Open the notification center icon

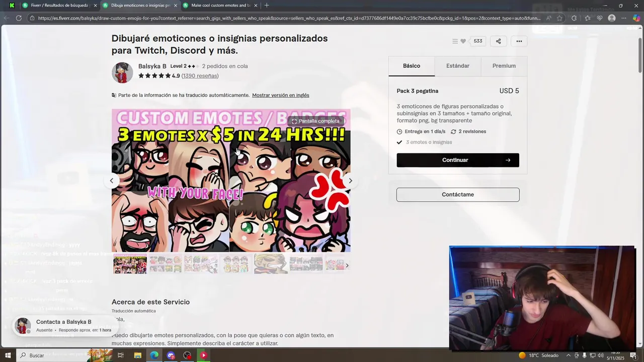click(x=634, y=355)
